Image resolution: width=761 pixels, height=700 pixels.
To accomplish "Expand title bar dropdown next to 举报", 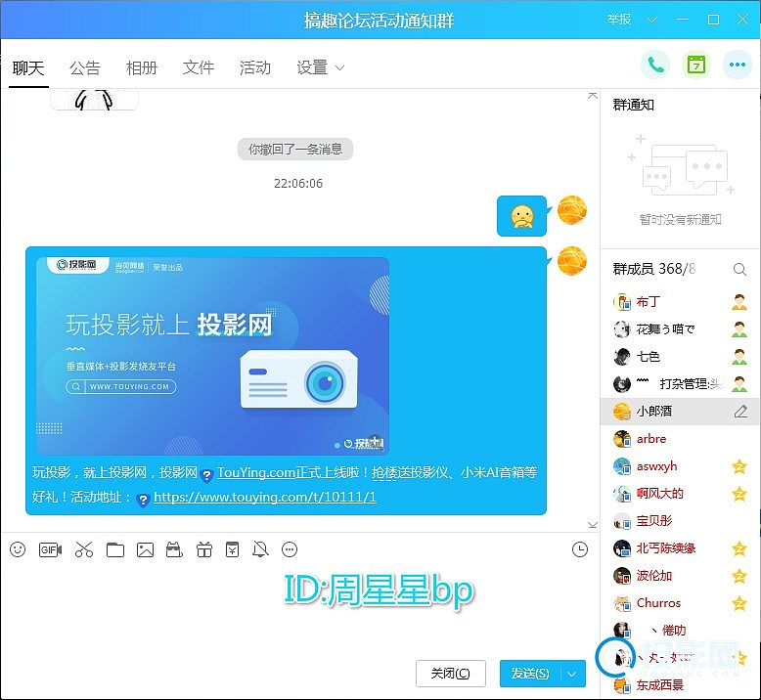I will point(651,20).
